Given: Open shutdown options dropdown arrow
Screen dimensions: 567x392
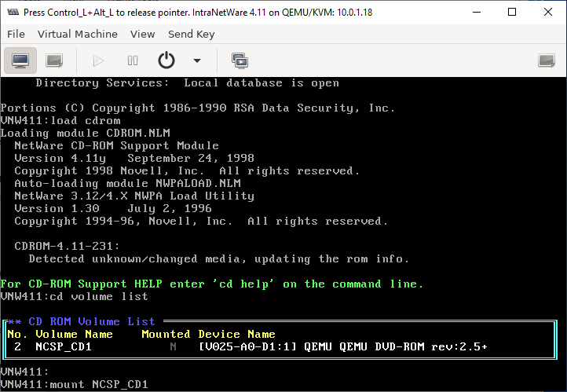Looking at the screenshot, I should pyautogui.click(x=197, y=60).
